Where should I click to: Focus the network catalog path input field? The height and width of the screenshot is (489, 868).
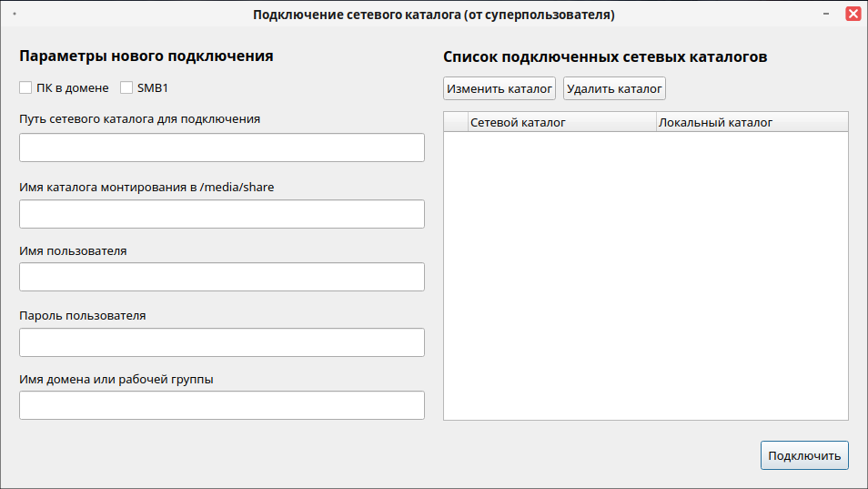click(221, 148)
